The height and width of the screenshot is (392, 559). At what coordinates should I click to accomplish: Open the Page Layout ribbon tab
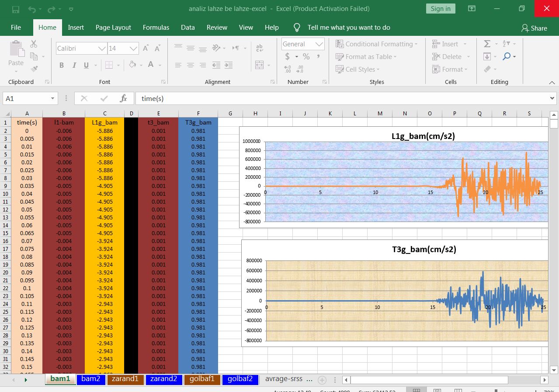pyautogui.click(x=113, y=27)
